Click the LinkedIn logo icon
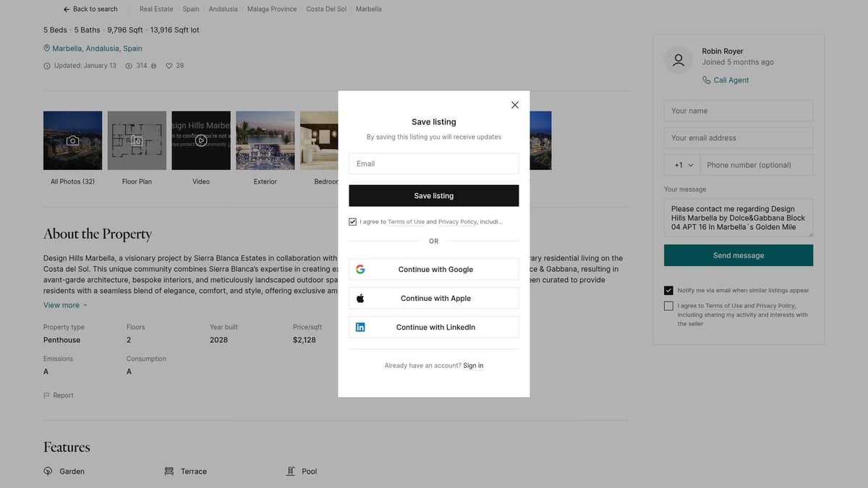The height and width of the screenshot is (488, 868). pos(360,328)
